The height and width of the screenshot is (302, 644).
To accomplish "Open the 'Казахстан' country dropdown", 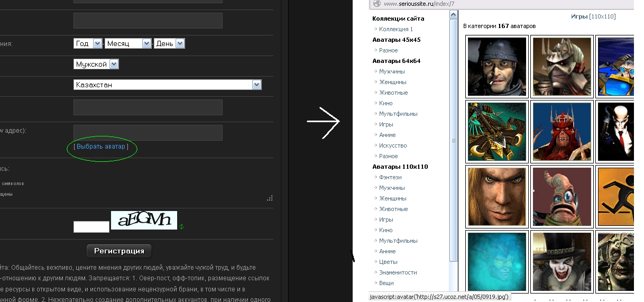I will (168, 85).
